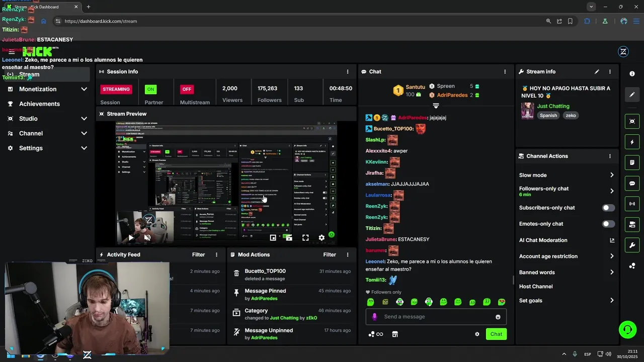Image resolution: width=644 pixels, height=362 pixels.
Task: Bookmark this page in address bar
Action: tap(570, 21)
